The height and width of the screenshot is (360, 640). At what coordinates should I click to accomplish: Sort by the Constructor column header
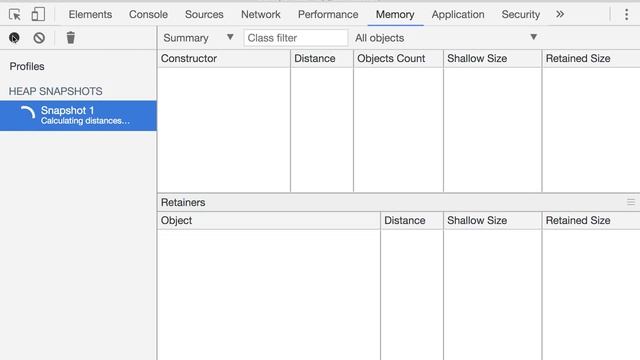click(x=224, y=58)
